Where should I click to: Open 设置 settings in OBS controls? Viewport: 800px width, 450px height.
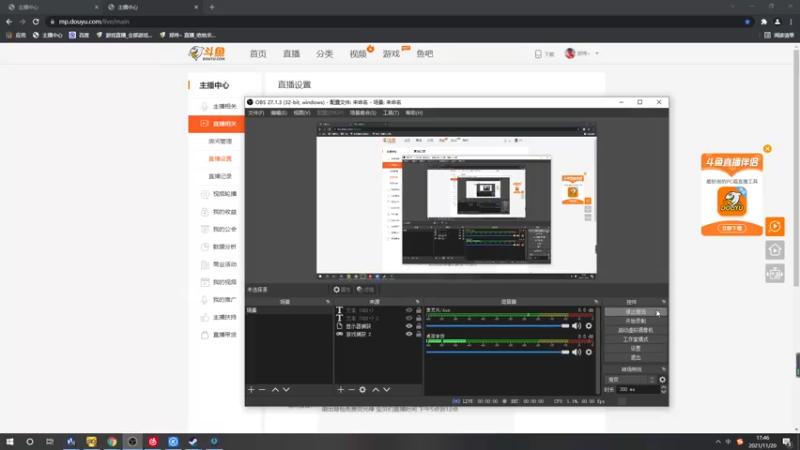tap(635, 348)
